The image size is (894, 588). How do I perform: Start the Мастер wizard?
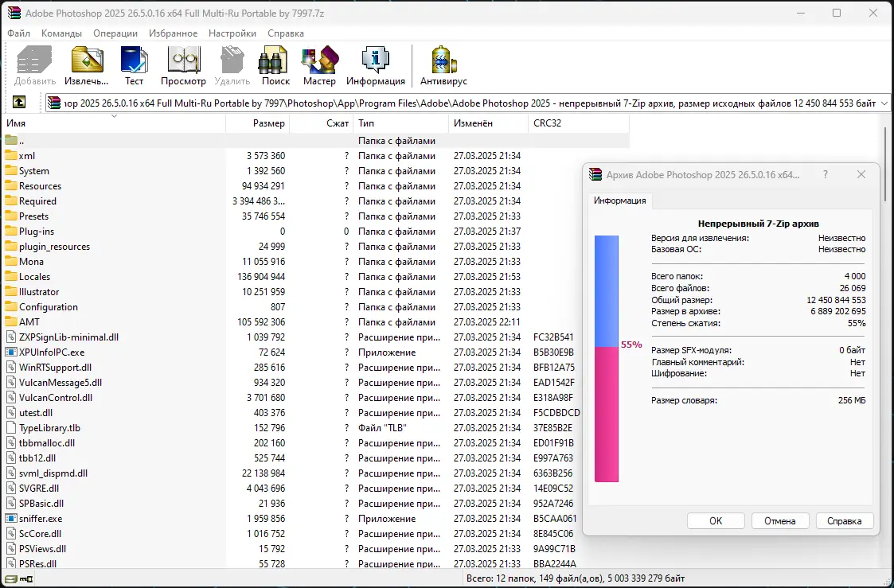click(x=319, y=64)
